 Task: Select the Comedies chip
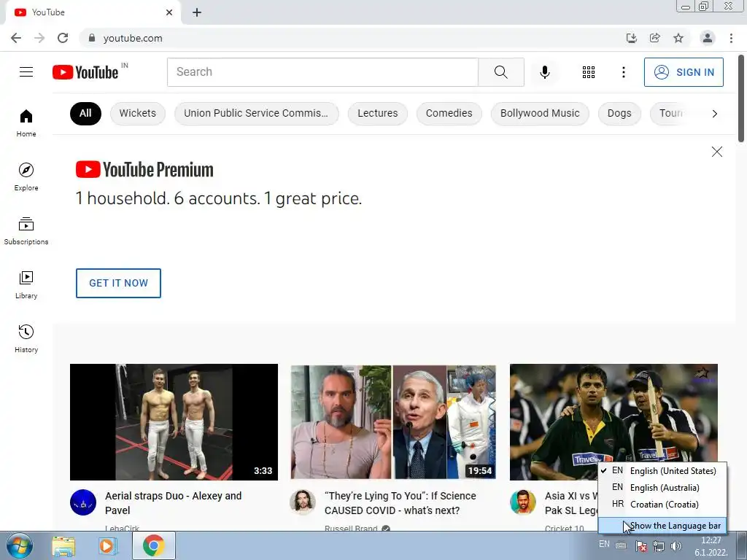click(449, 113)
